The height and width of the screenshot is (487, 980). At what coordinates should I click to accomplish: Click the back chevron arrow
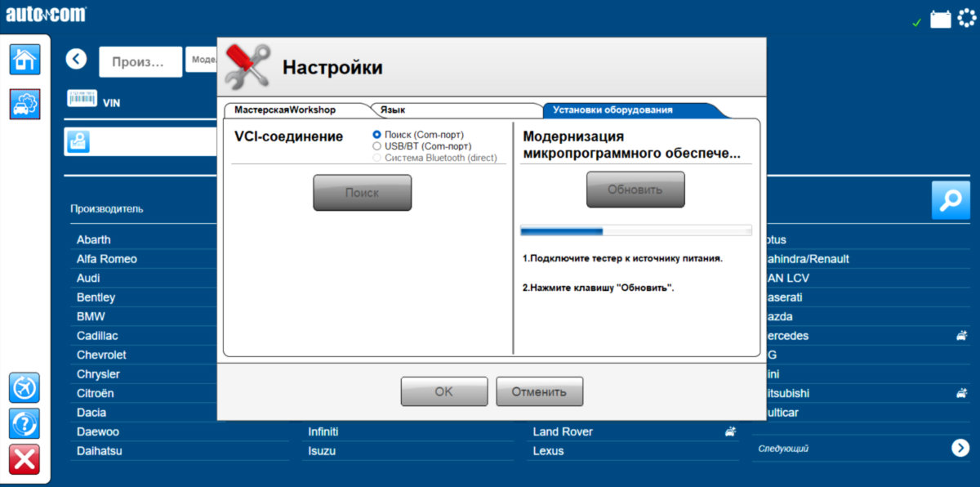pyautogui.click(x=76, y=59)
